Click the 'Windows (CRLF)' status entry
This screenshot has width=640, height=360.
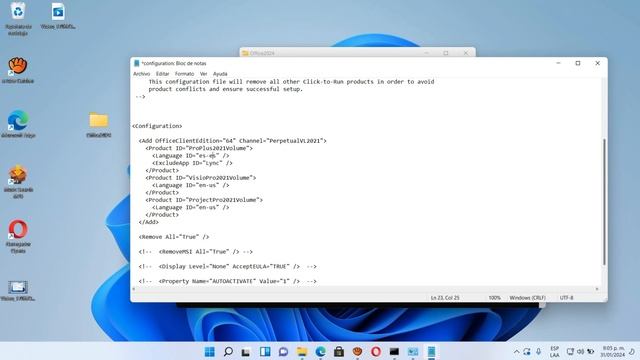[x=527, y=298]
